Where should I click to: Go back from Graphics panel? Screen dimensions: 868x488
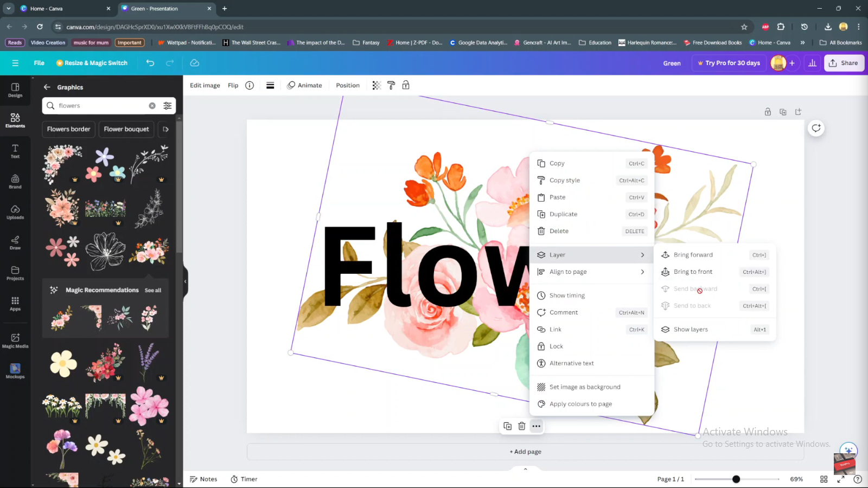(47, 87)
